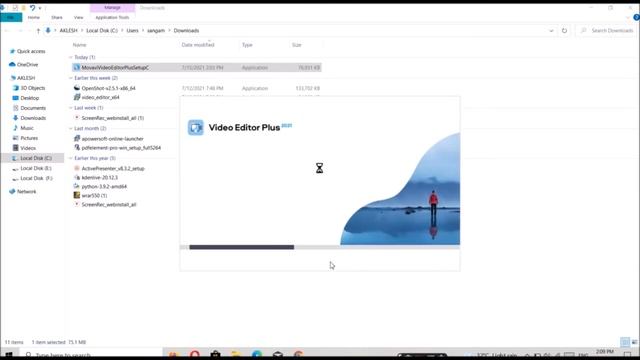Select kdenlive-20.12.3 file icon
This screenshot has height=360, width=640.
point(77,177)
